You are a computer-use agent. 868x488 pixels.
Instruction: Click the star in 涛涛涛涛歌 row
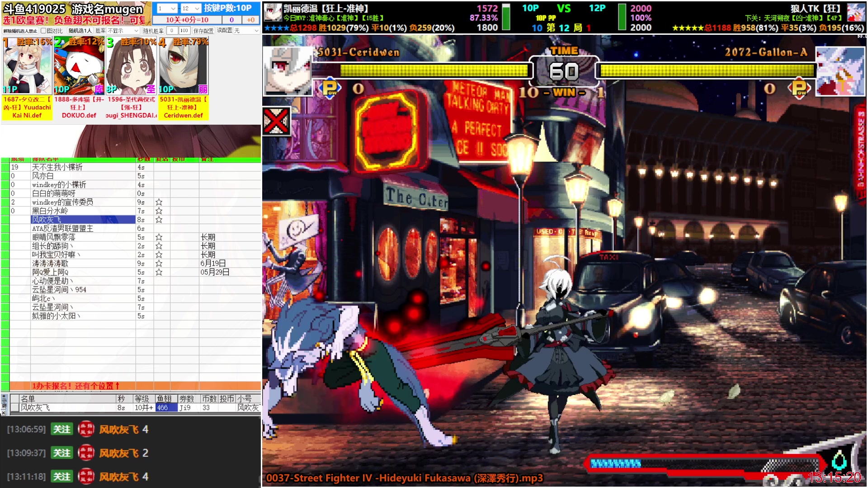click(x=159, y=263)
